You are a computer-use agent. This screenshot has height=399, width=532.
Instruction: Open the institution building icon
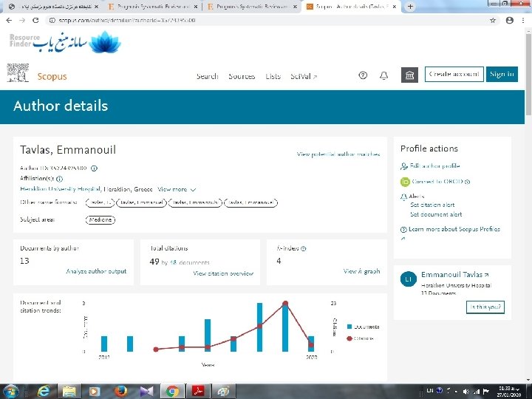pyautogui.click(x=409, y=75)
